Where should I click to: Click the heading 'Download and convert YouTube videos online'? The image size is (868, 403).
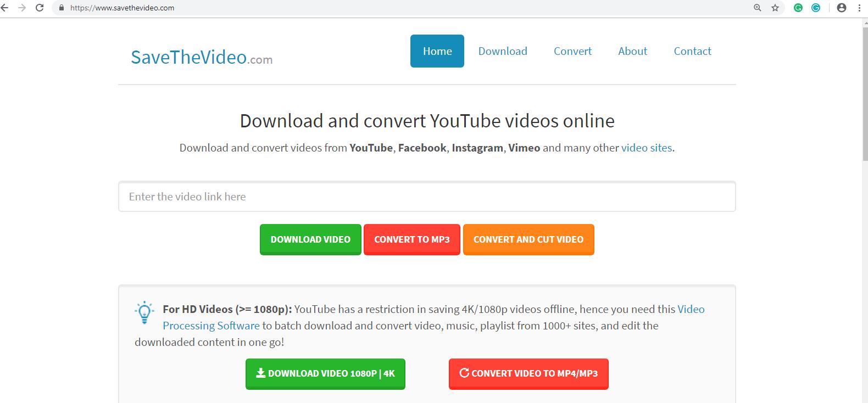pos(427,121)
